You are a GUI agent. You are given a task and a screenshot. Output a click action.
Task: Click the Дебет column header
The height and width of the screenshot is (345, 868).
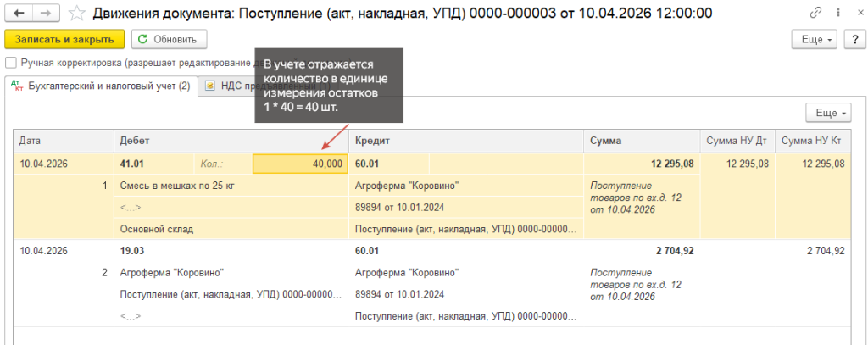[231, 142]
